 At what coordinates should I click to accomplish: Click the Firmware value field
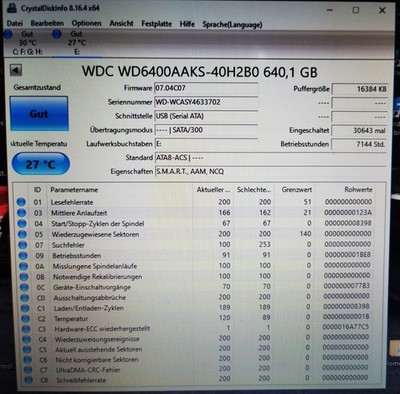[206, 88]
